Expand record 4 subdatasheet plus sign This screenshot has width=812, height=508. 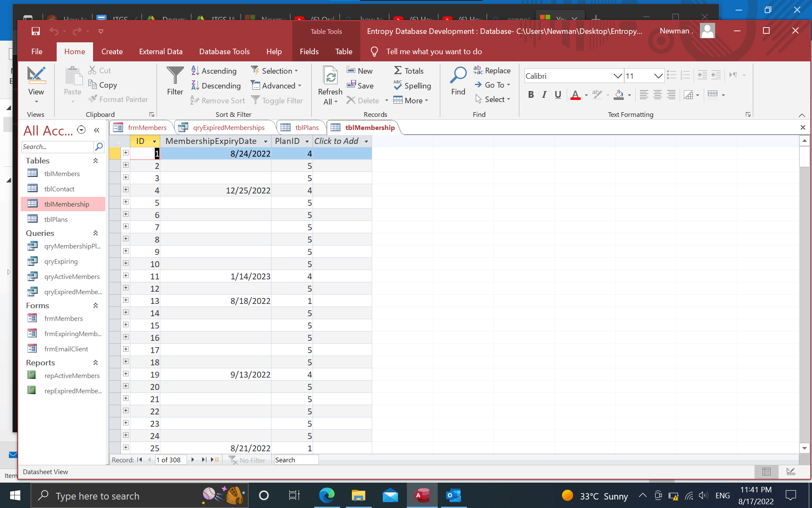click(x=126, y=190)
